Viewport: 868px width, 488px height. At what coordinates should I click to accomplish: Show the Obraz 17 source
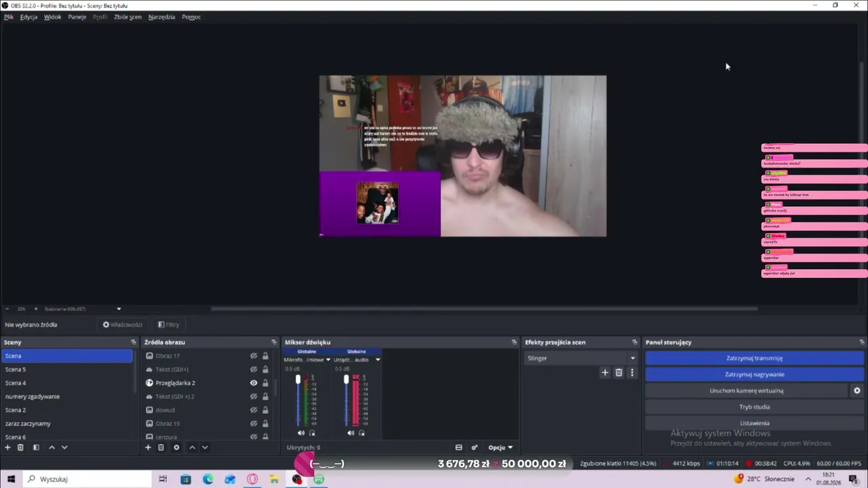(x=254, y=356)
